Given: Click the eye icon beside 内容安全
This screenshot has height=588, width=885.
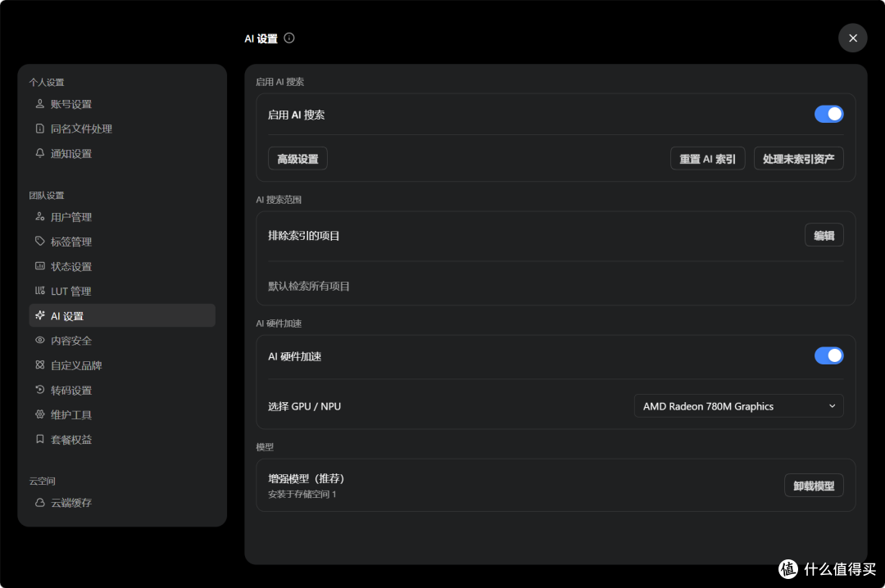Looking at the screenshot, I should (39, 341).
